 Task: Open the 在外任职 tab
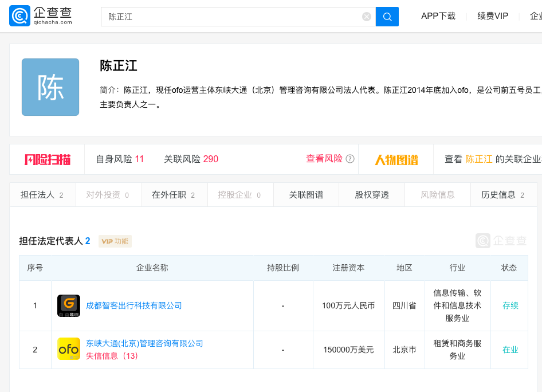tap(173, 195)
